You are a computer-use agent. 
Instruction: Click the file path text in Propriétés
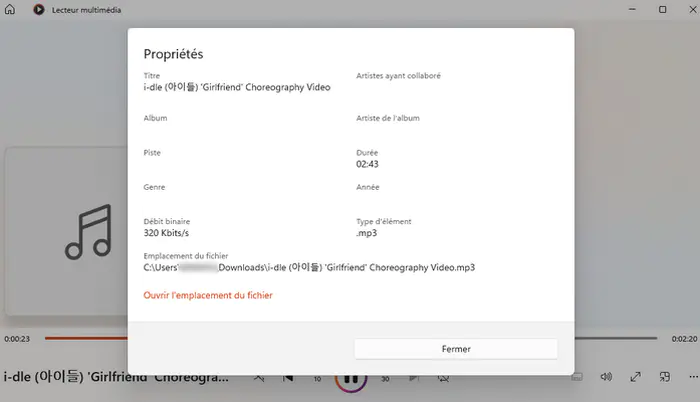tap(309, 267)
